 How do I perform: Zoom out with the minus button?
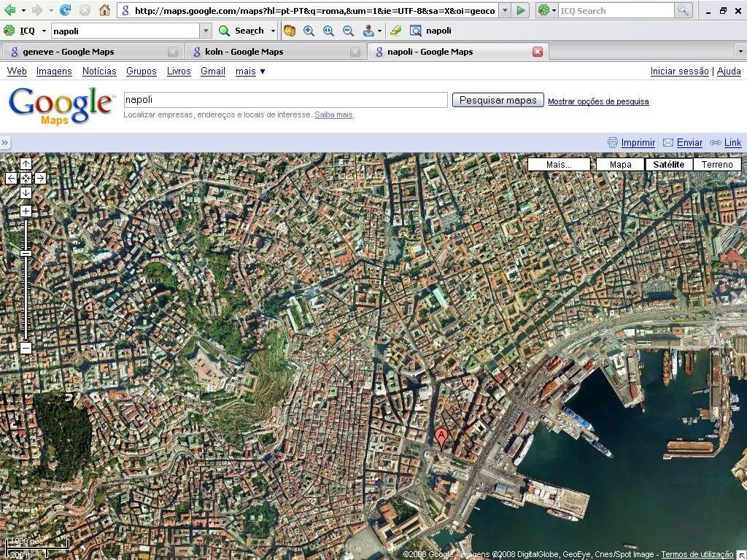(x=26, y=348)
